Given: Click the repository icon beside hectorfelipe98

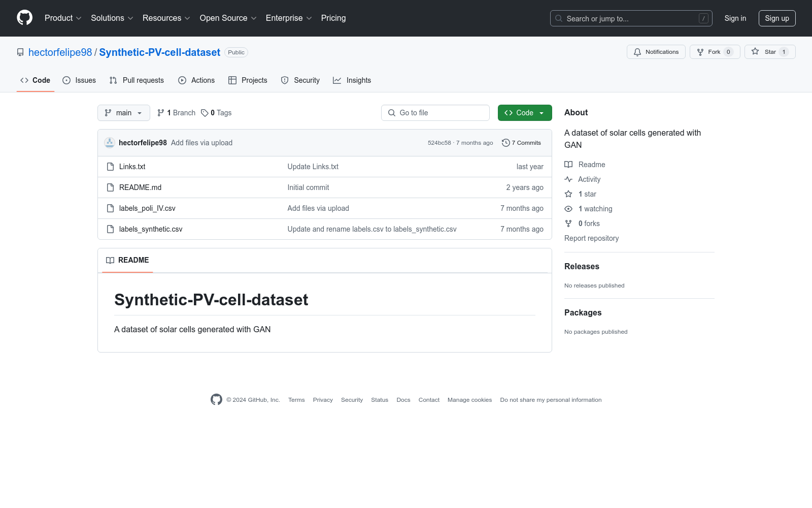Looking at the screenshot, I should click(x=20, y=52).
